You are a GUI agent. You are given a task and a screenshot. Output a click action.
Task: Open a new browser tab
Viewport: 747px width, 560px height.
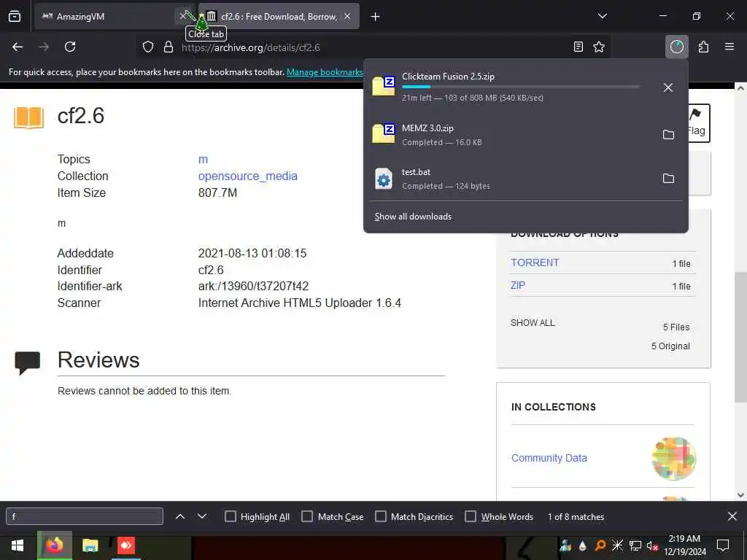pyautogui.click(x=376, y=17)
